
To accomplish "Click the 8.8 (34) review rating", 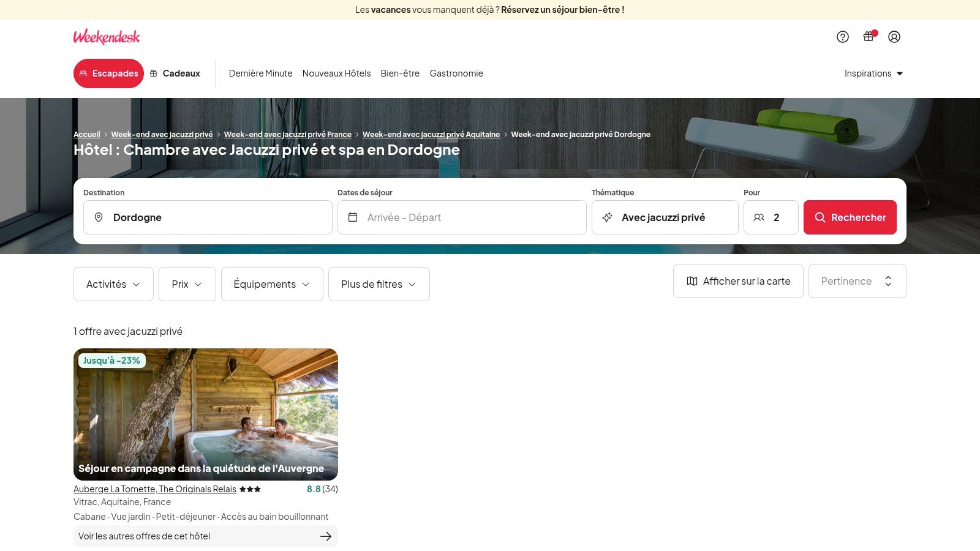I will 322,489.
